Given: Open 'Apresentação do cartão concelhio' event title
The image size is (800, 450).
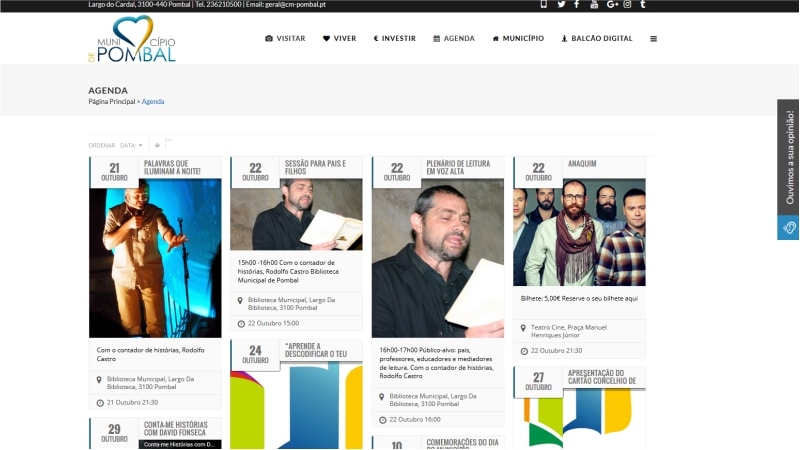Looking at the screenshot, I should (602, 377).
